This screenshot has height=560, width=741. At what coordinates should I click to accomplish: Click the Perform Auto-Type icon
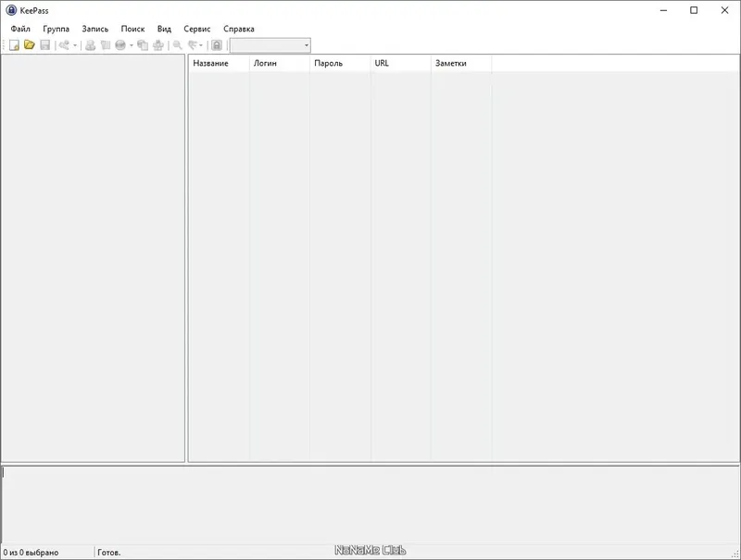pos(158,45)
